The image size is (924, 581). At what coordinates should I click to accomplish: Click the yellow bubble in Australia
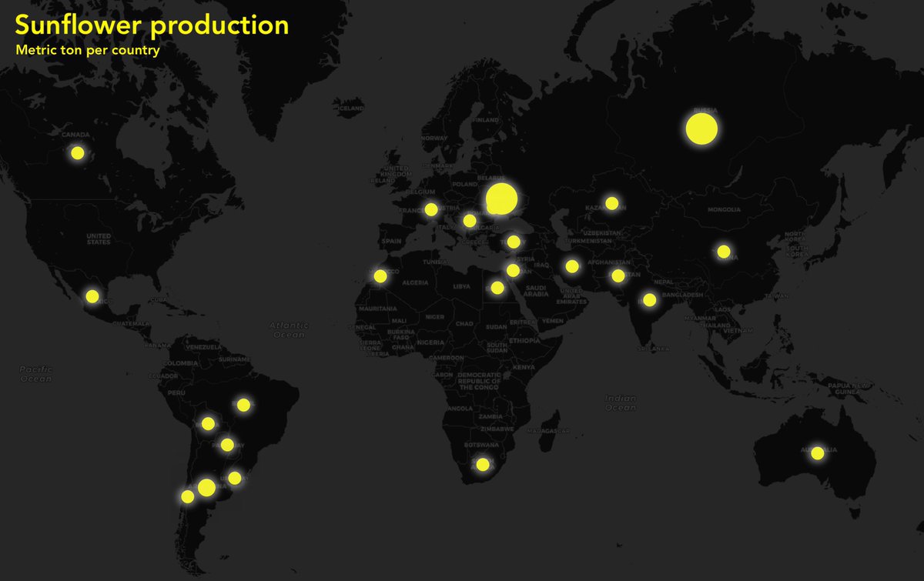pyautogui.click(x=817, y=453)
